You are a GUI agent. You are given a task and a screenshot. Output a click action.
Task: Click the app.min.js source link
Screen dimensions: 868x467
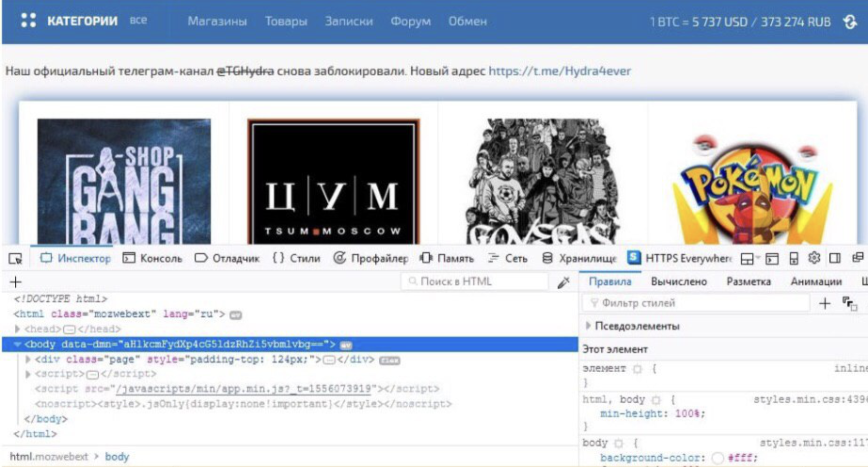243,389
